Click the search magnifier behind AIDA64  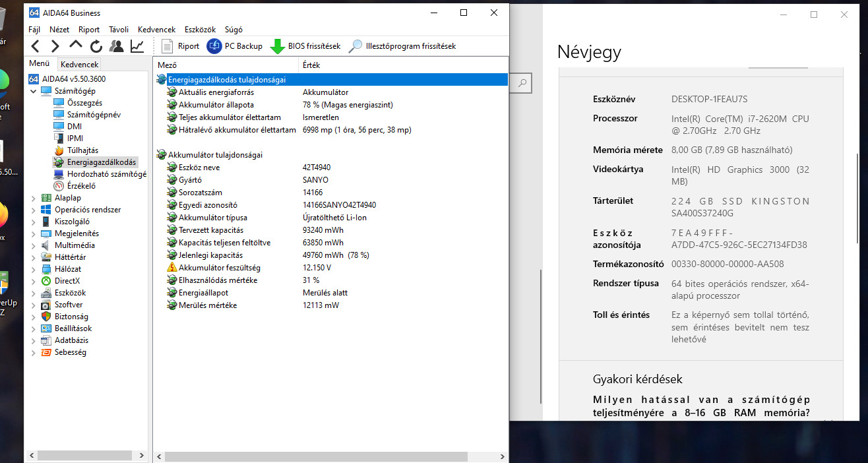(522, 83)
